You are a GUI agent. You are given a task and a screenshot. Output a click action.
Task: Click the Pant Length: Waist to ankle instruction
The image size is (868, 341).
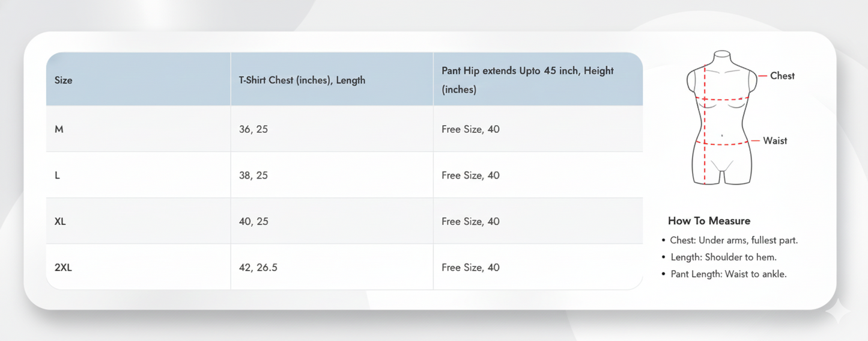pos(728,274)
